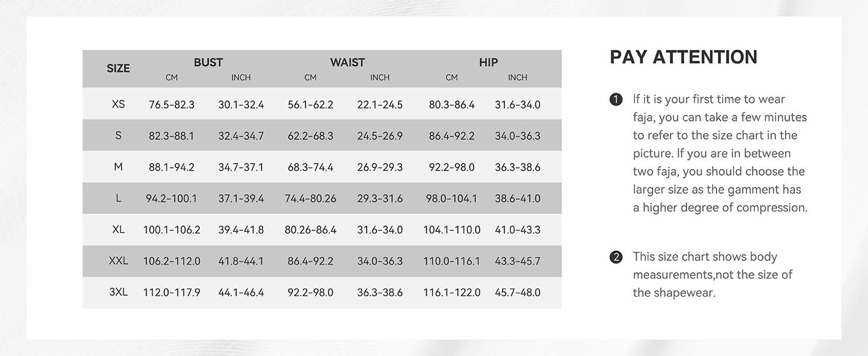The height and width of the screenshot is (356, 868).
Task: Click the HIP column header
Action: (x=488, y=62)
